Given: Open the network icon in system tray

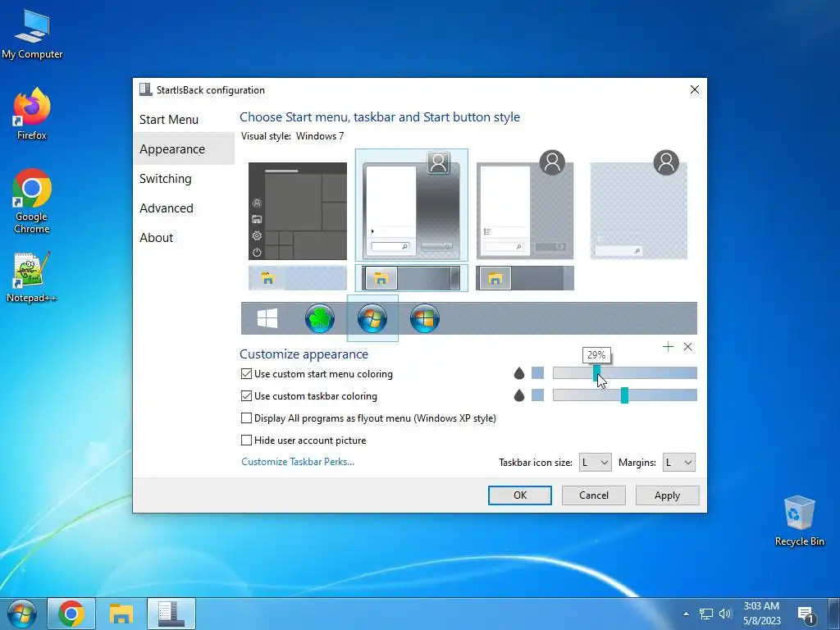Looking at the screenshot, I should [706, 614].
